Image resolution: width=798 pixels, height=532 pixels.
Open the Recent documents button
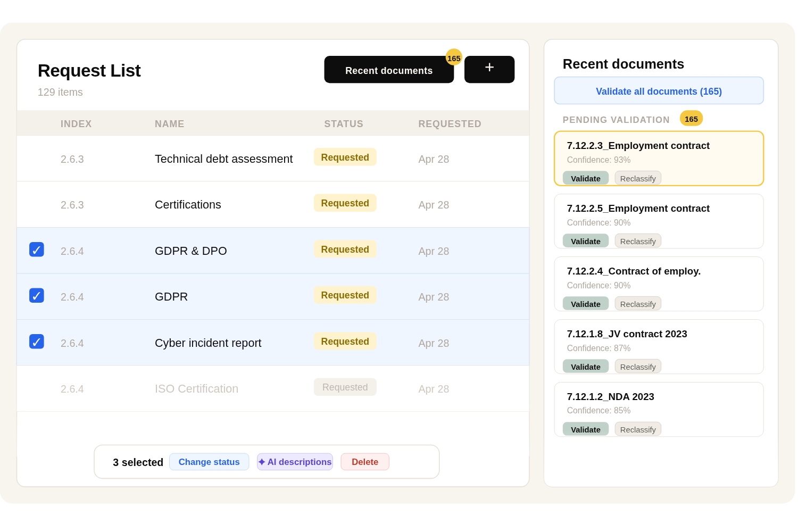click(x=389, y=70)
